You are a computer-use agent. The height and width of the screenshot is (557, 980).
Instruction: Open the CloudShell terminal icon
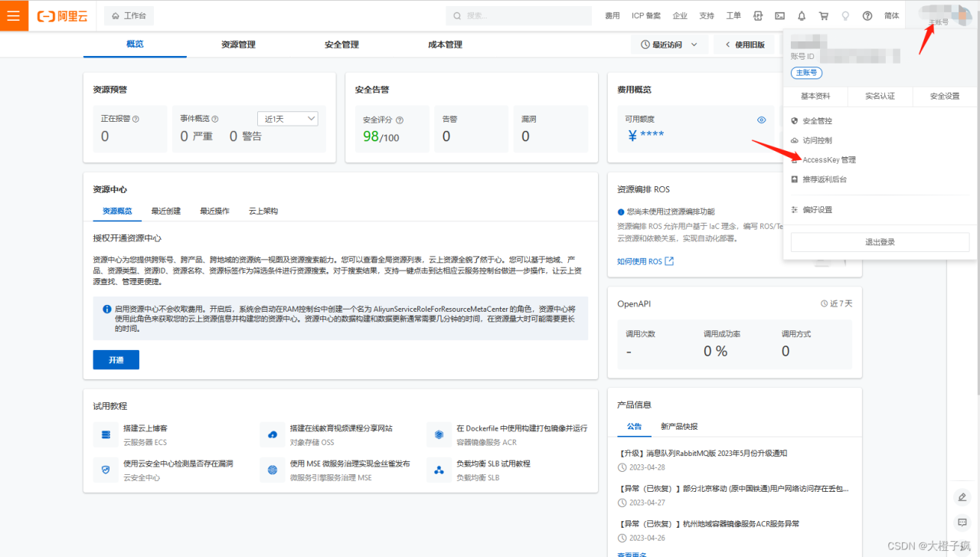780,15
